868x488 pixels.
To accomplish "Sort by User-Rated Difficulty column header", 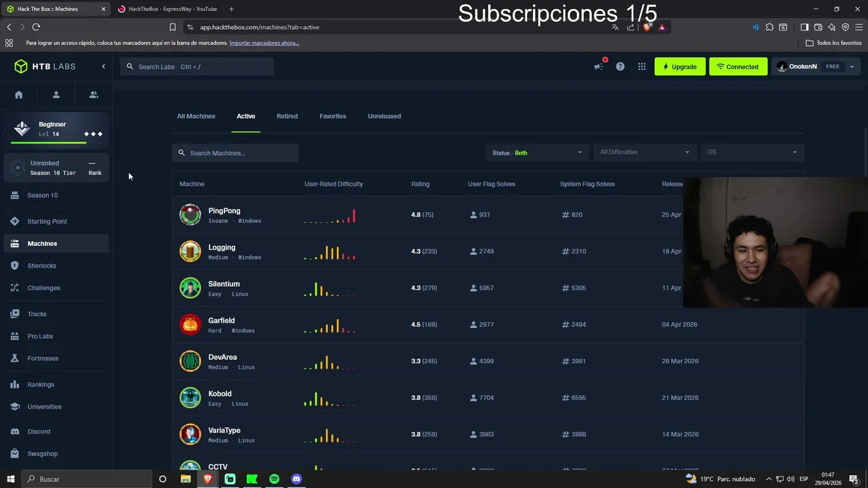I will (334, 184).
